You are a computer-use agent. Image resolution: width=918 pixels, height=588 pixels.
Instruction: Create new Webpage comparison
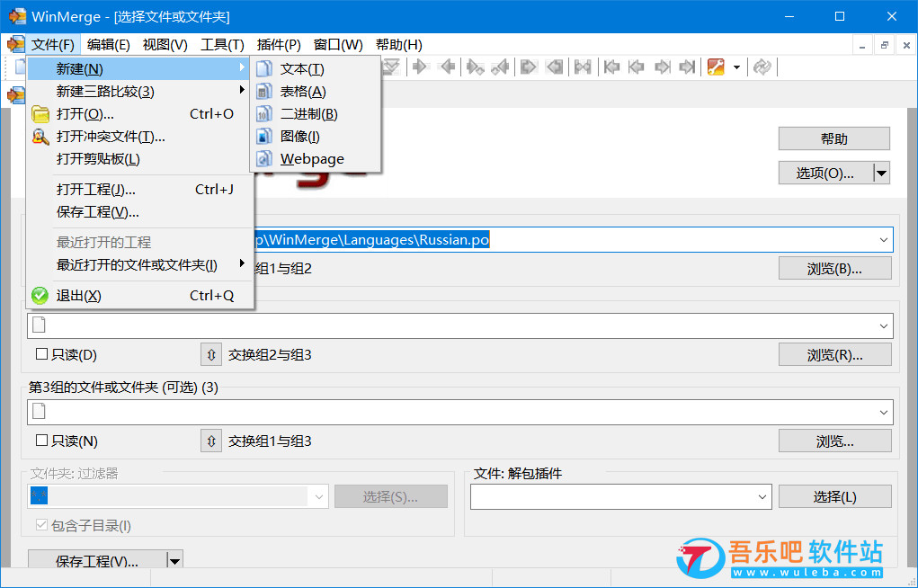(x=316, y=159)
